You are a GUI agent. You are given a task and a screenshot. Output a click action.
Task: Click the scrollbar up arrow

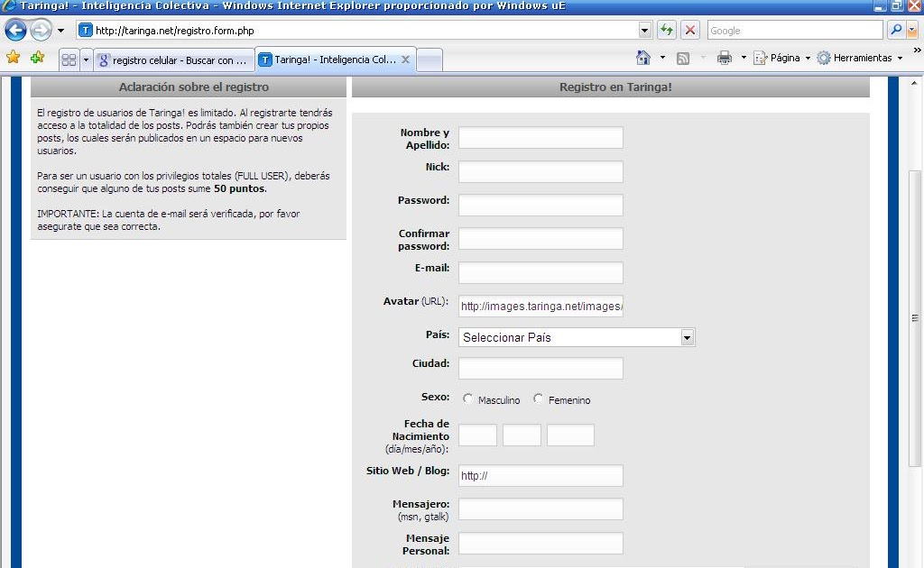(915, 83)
